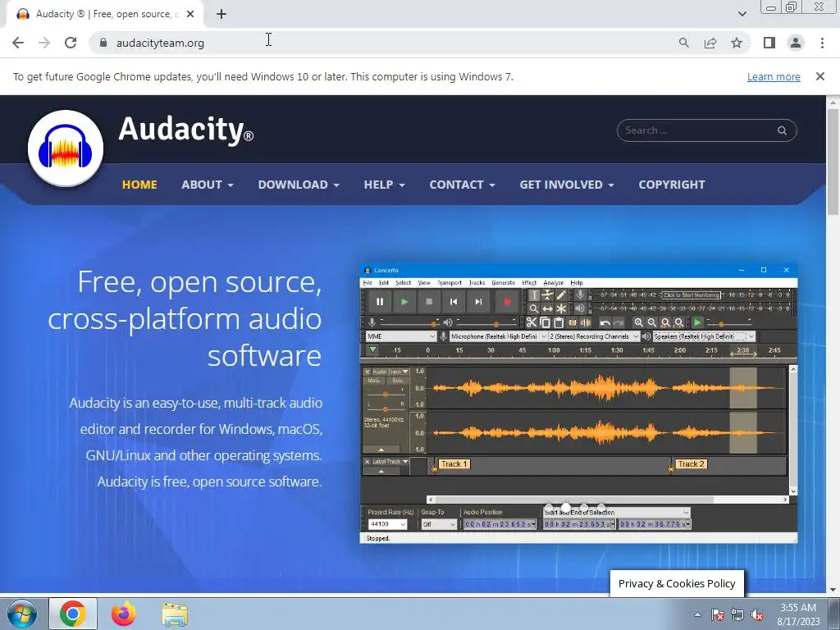Image resolution: width=840 pixels, height=630 pixels.
Task: Click the Undo arrow in pictured Audacity
Action: tap(605, 322)
